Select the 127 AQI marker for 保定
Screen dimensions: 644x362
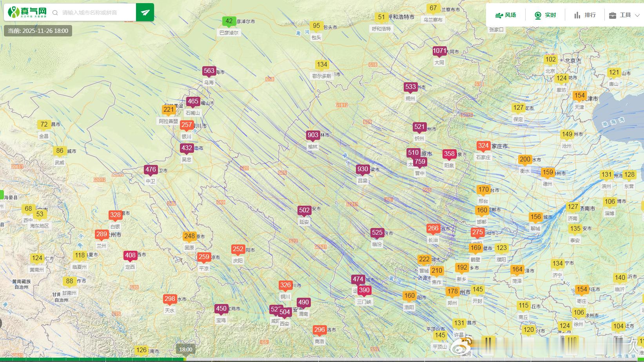518,108
